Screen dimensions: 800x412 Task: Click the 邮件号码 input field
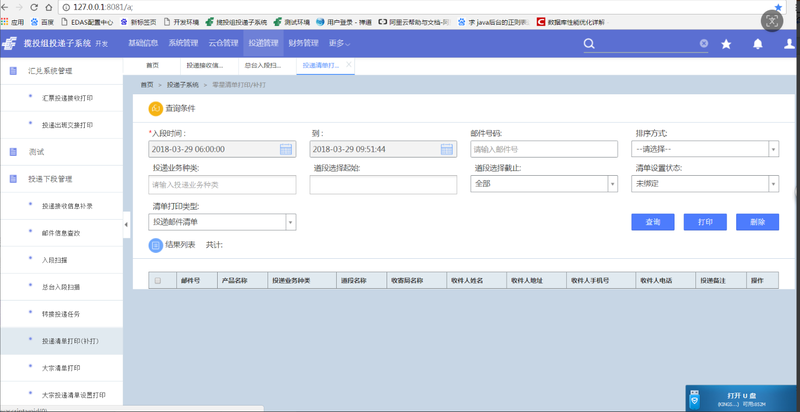coord(544,149)
